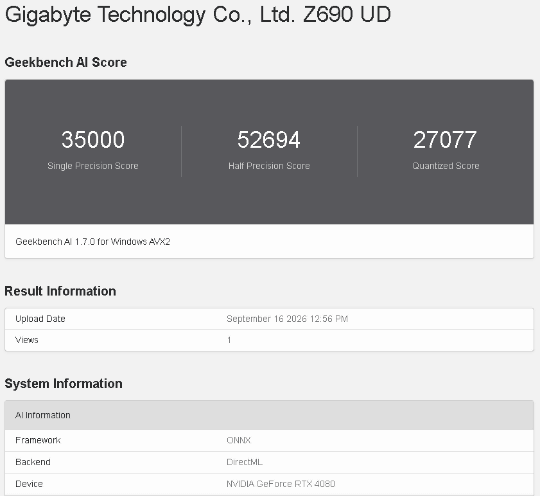This screenshot has width=540, height=496.
Task: Click the Half Precision Score label
Action: point(269,166)
